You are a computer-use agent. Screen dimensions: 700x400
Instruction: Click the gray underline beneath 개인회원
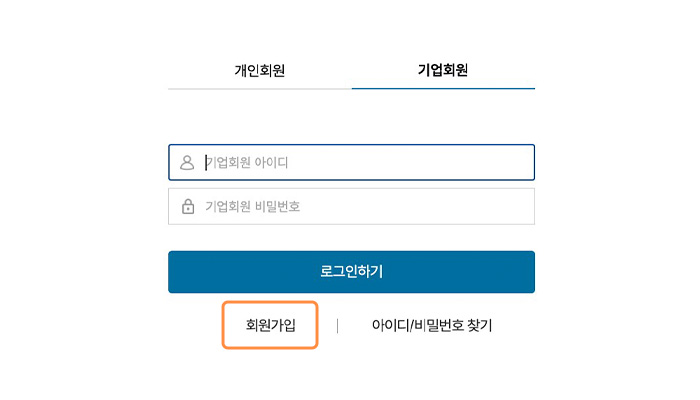(260, 89)
